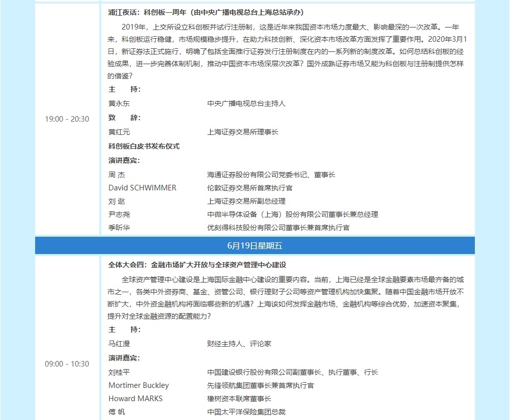Screen dimensions: 510x420
Task: Click the 演讲嘉宾 label above 周 杰
Action: [124, 161]
